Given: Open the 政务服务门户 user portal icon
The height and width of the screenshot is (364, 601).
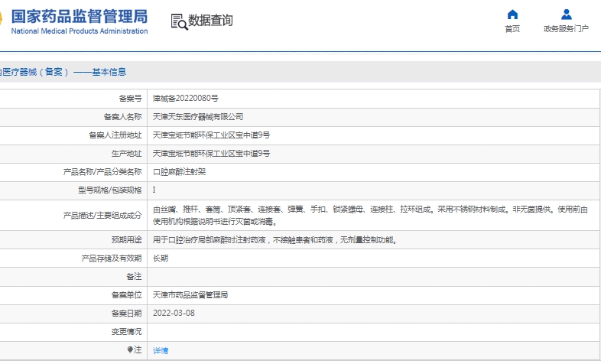Looking at the screenshot, I should click(x=566, y=15).
